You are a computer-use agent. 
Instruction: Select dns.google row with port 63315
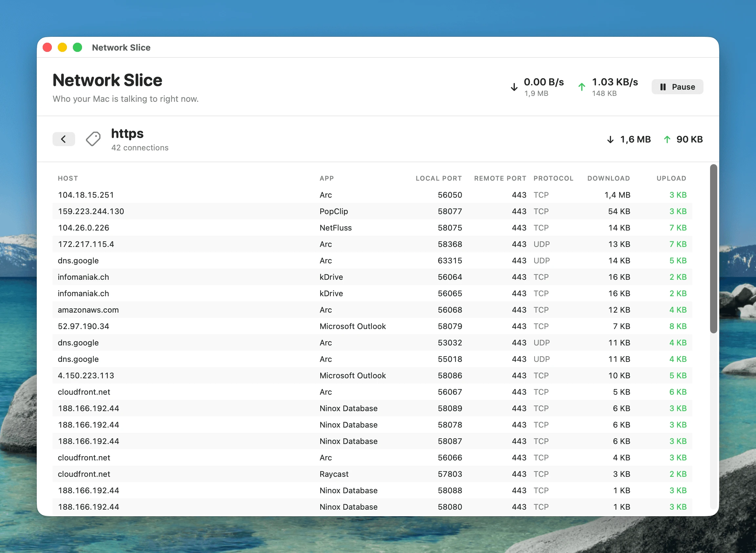pos(372,260)
